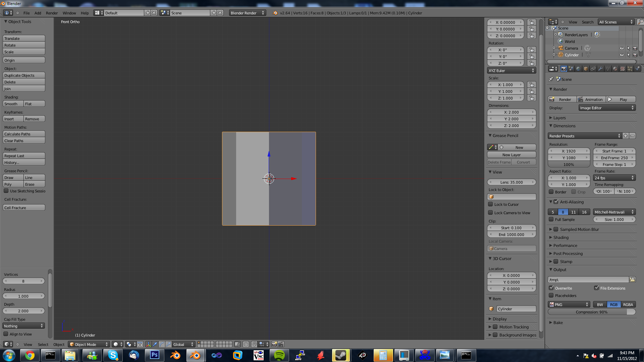Expand the Performance panel
The width and height of the screenshot is (644, 362).
[565, 245]
